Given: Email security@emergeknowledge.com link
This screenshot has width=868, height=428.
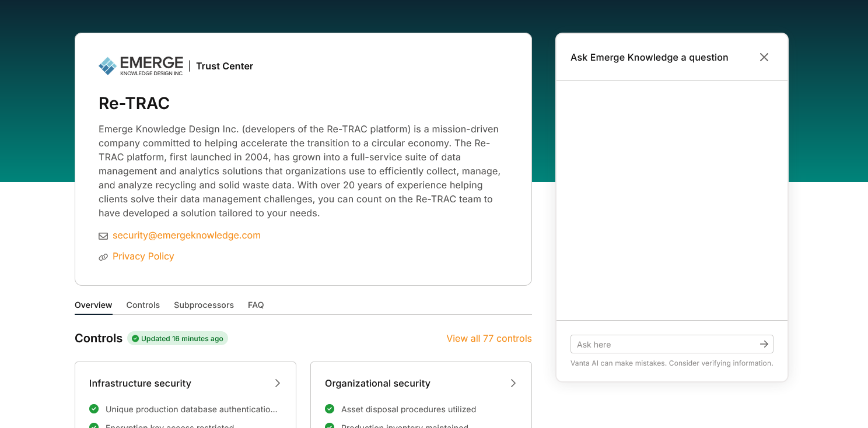Looking at the screenshot, I should tap(187, 236).
